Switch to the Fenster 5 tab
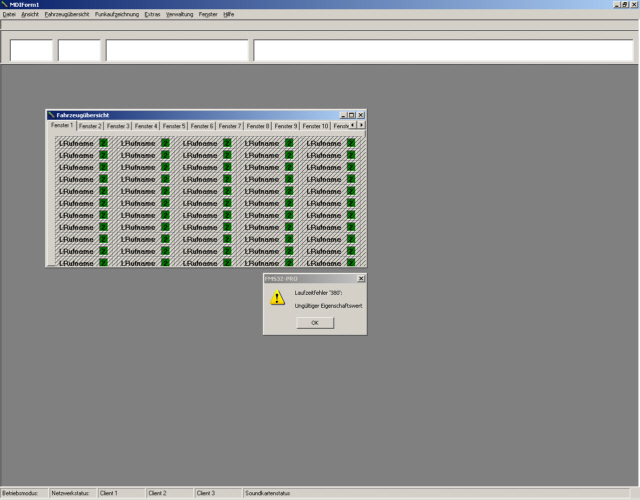 174,126
